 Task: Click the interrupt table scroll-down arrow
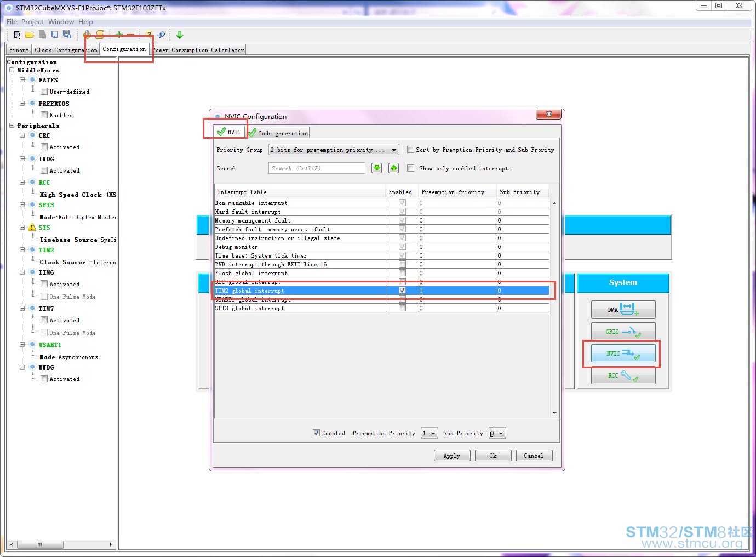point(554,413)
